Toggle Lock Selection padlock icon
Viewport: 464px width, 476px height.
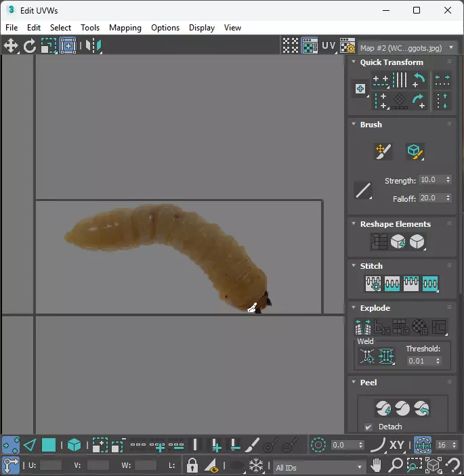tap(192, 465)
